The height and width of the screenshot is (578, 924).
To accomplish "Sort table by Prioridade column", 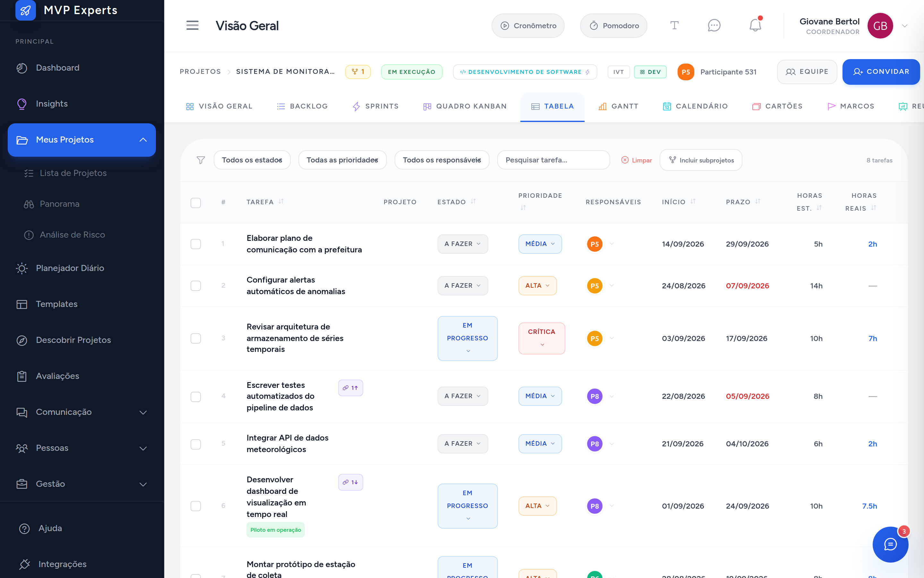I will [523, 207].
